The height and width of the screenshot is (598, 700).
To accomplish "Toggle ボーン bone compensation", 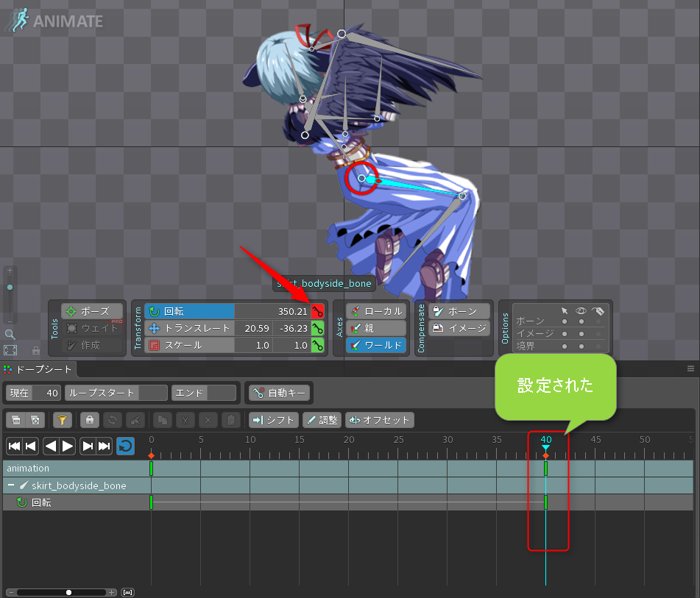I will 459,311.
